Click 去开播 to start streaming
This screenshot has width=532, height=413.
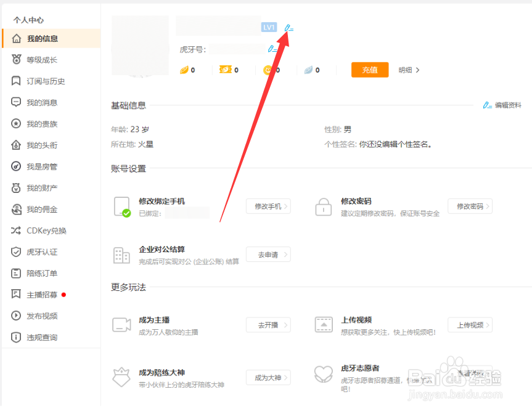268,325
